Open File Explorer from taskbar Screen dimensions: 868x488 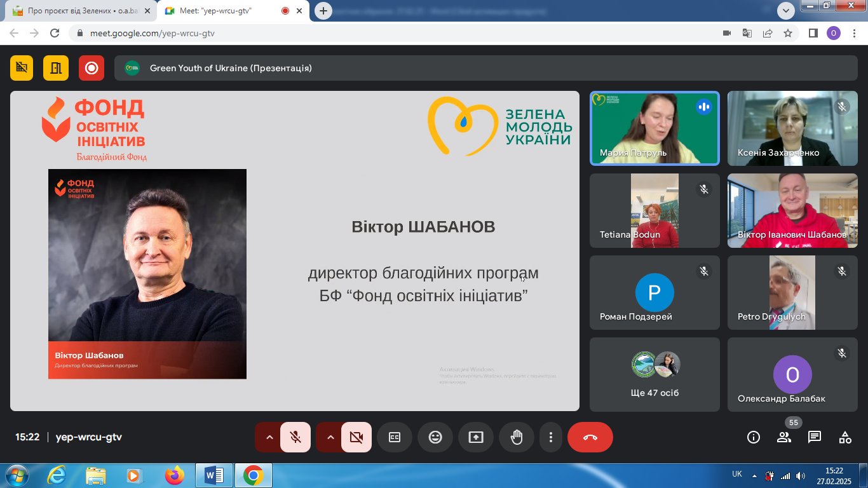pyautogui.click(x=95, y=475)
